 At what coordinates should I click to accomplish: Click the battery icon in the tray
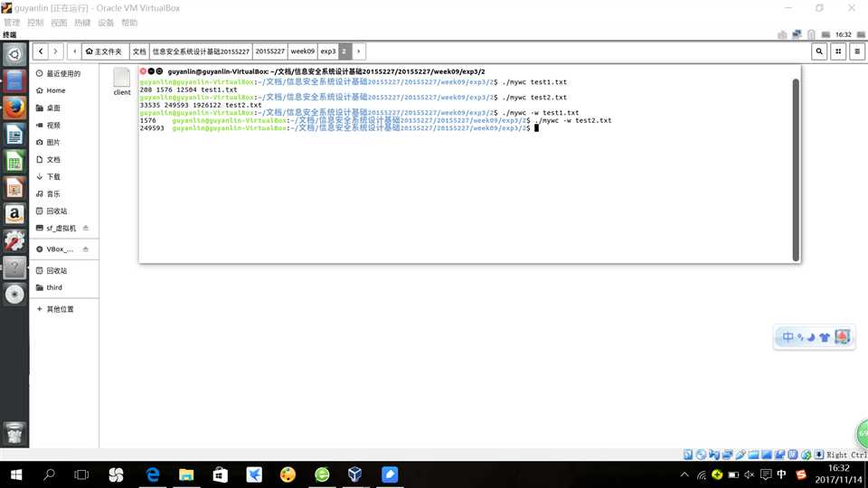pyautogui.click(x=733, y=474)
